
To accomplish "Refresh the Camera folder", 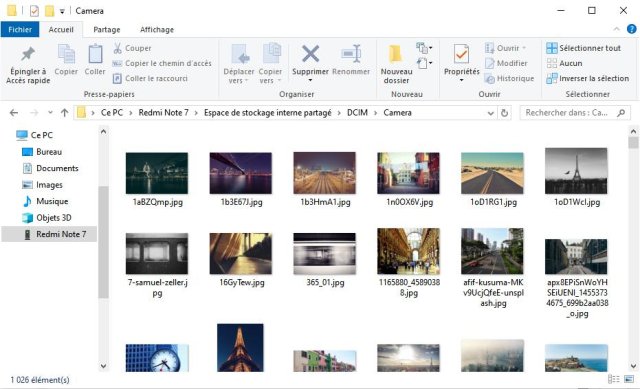I will coord(504,113).
